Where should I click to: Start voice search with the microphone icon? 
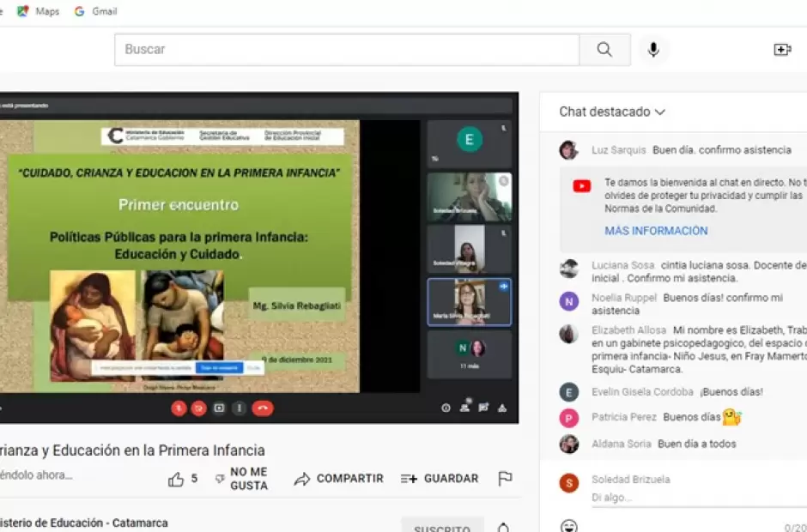[653, 50]
